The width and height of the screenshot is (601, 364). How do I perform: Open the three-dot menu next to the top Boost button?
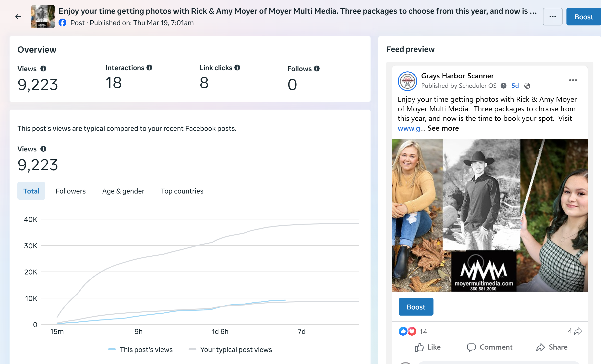click(x=553, y=17)
